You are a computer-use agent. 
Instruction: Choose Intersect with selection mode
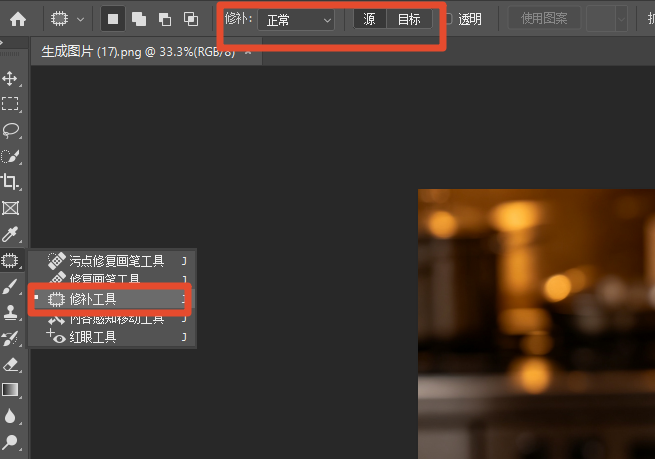(x=191, y=19)
